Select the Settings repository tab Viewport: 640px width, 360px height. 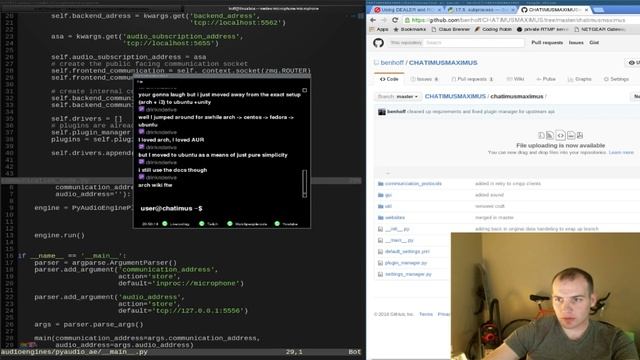pyautogui.click(x=616, y=79)
